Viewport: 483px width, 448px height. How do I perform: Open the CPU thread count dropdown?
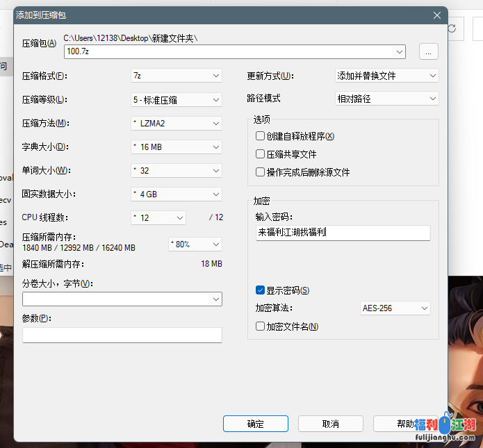coord(158,218)
